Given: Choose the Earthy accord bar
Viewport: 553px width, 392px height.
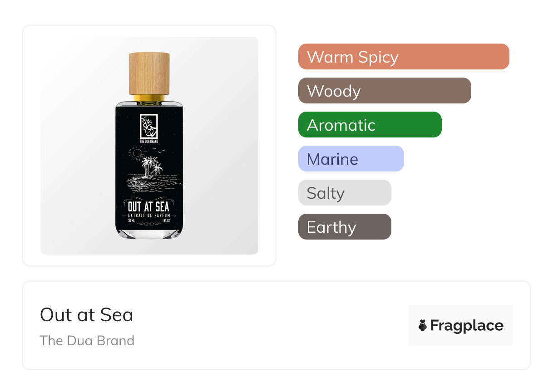Looking at the screenshot, I should (344, 227).
